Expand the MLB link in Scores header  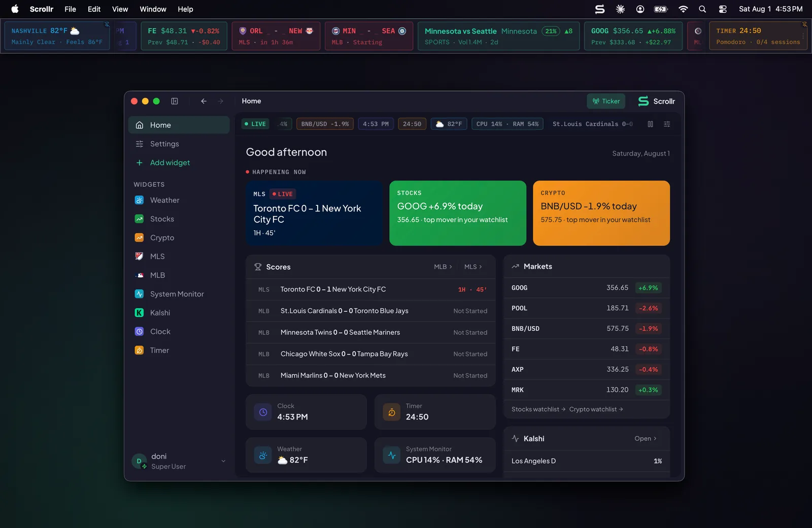(x=443, y=267)
